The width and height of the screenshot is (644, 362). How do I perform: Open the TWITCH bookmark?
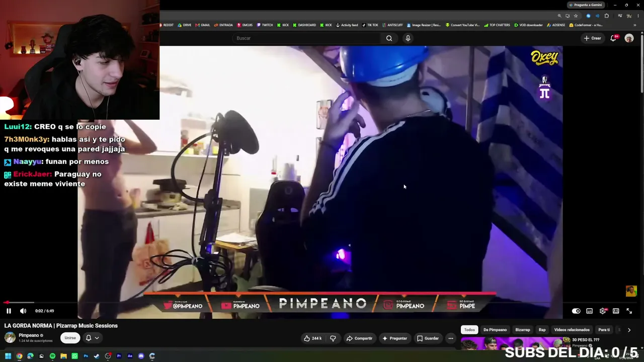[265, 25]
